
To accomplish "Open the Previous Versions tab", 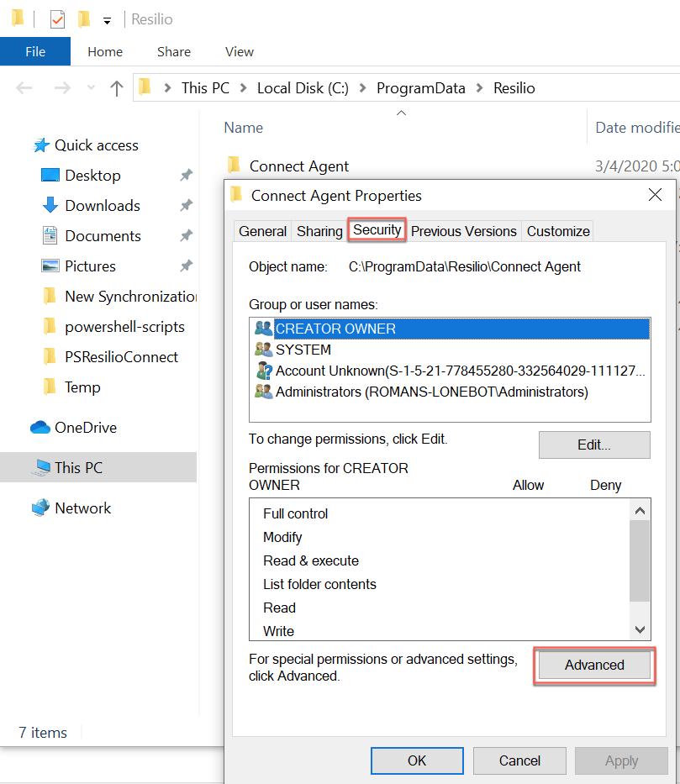I will (x=463, y=231).
